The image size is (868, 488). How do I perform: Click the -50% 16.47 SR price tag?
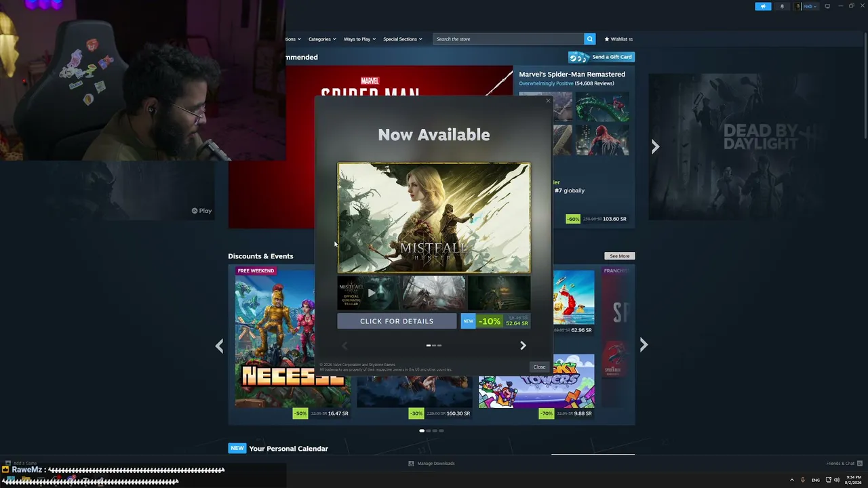(x=321, y=413)
